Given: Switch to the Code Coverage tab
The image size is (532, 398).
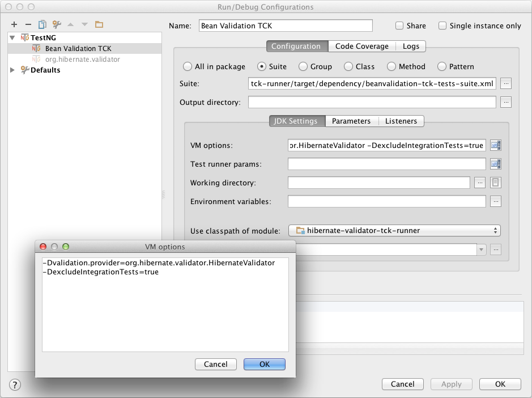Looking at the screenshot, I should pyautogui.click(x=362, y=46).
